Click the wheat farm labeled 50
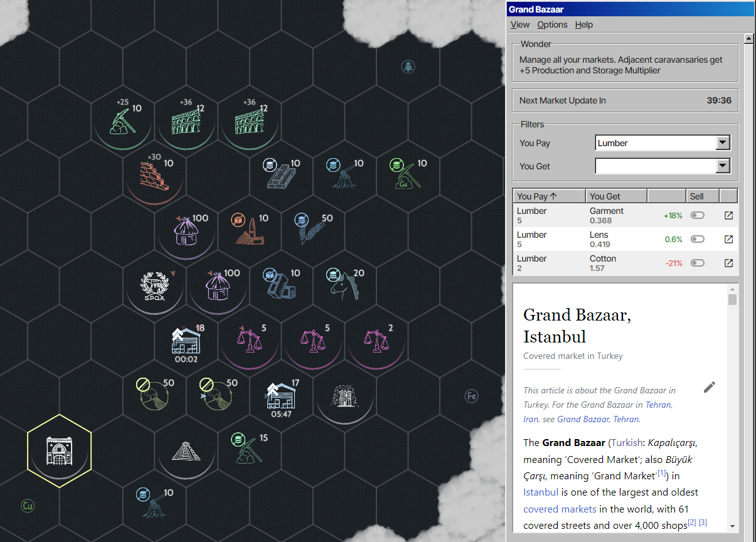Screen dimensions: 756x542 pyautogui.click(x=313, y=229)
